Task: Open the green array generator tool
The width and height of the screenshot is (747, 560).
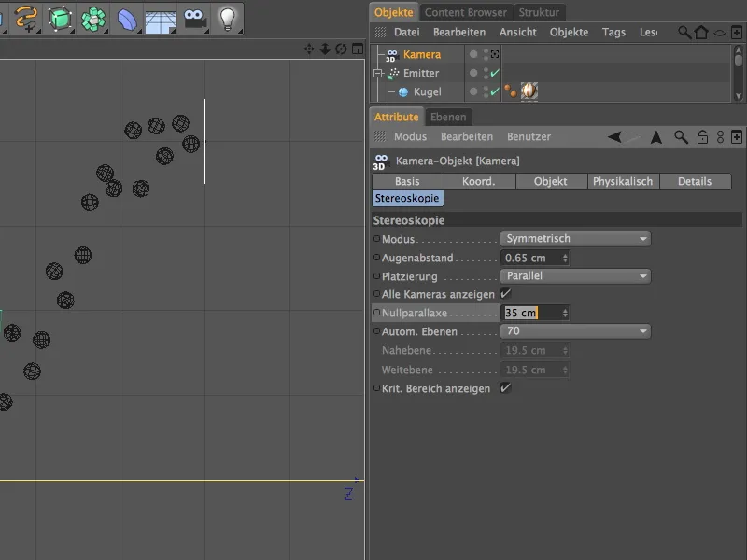Action: click(x=93, y=20)
